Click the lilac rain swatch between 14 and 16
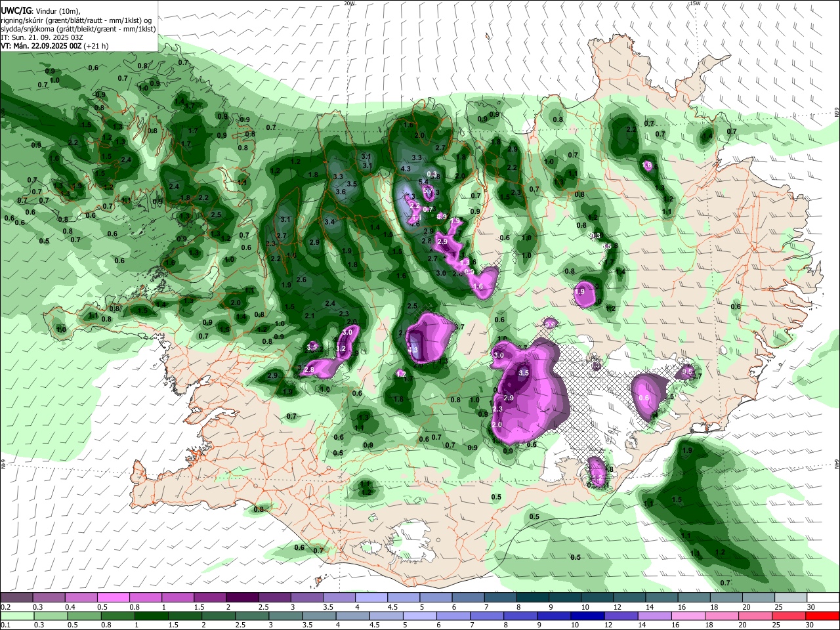Viewport: 840px width, 630px height. point(654,616)
